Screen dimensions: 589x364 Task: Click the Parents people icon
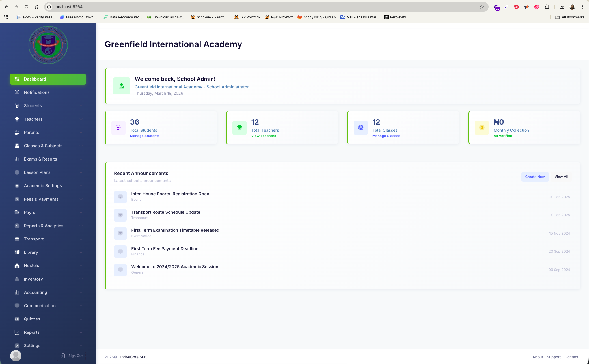pyautogui.click(x=17, y=133)
